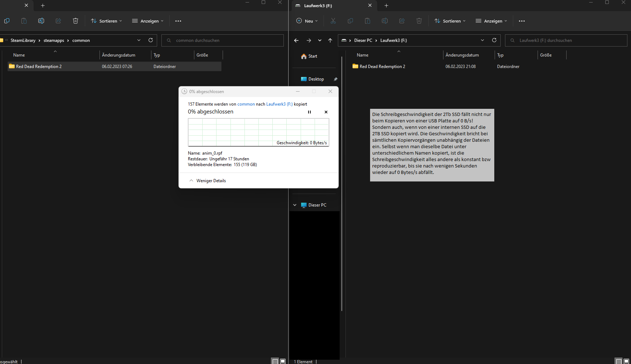Click the delete trash icon in the left Explorer toolbar

76,21
